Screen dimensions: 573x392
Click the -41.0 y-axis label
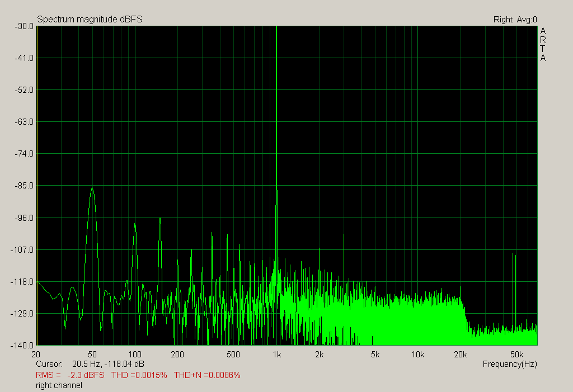point(24,58)
